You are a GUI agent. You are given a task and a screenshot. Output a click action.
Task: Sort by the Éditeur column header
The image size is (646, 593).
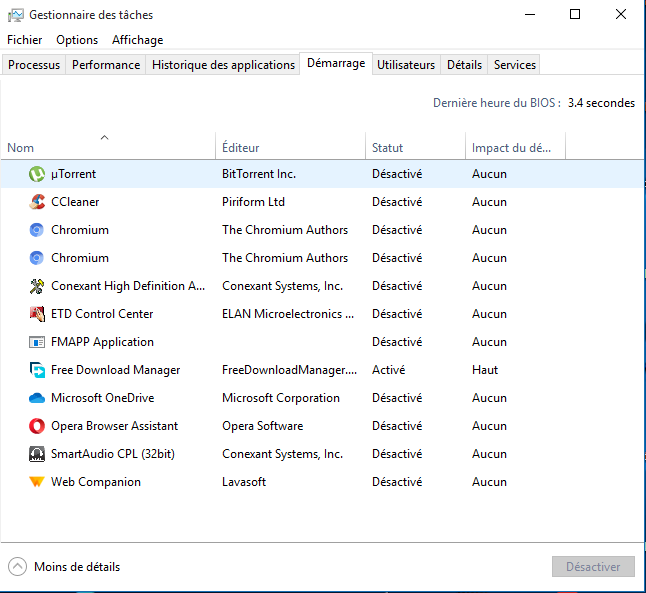(290, 146)
